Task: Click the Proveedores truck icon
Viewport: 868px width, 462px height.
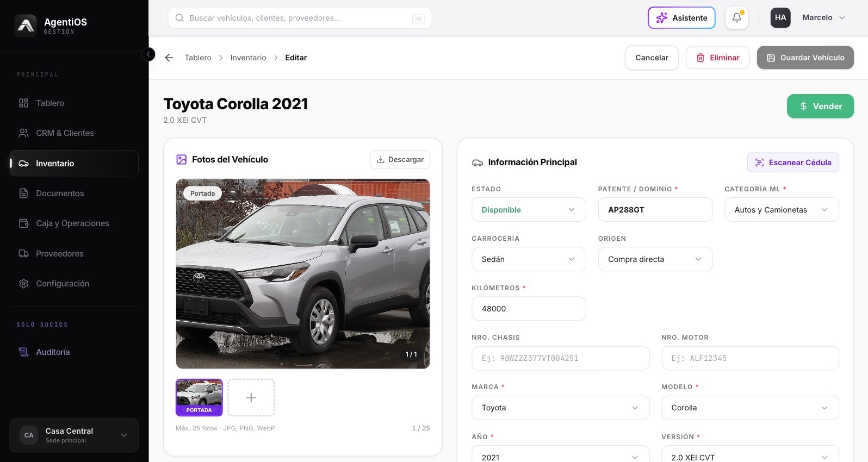Action: coord(23,254)
